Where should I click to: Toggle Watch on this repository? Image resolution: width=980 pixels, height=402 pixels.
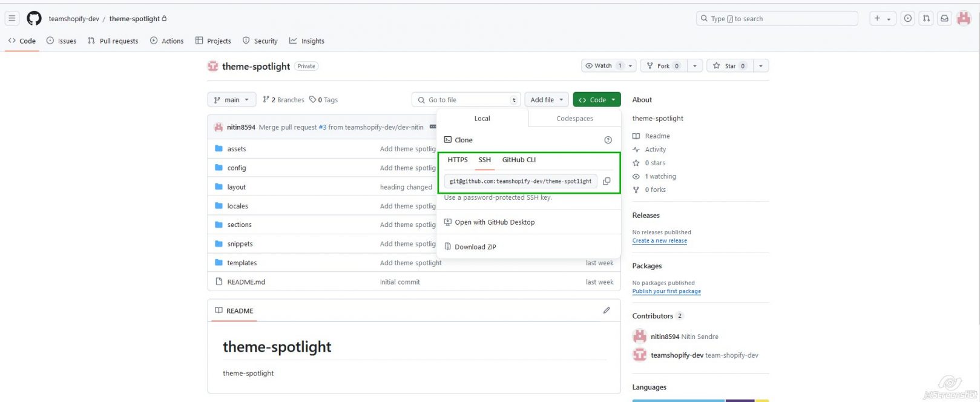coord(602,66)
